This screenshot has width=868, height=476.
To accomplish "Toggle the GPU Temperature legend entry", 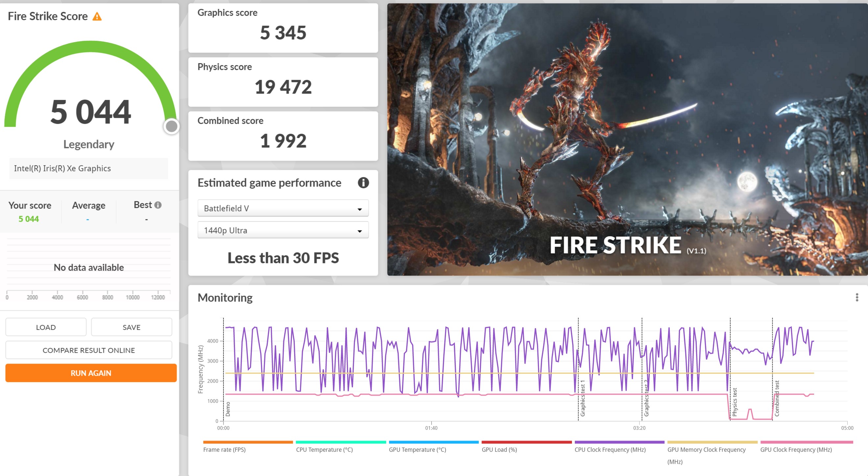I will 417,449.
